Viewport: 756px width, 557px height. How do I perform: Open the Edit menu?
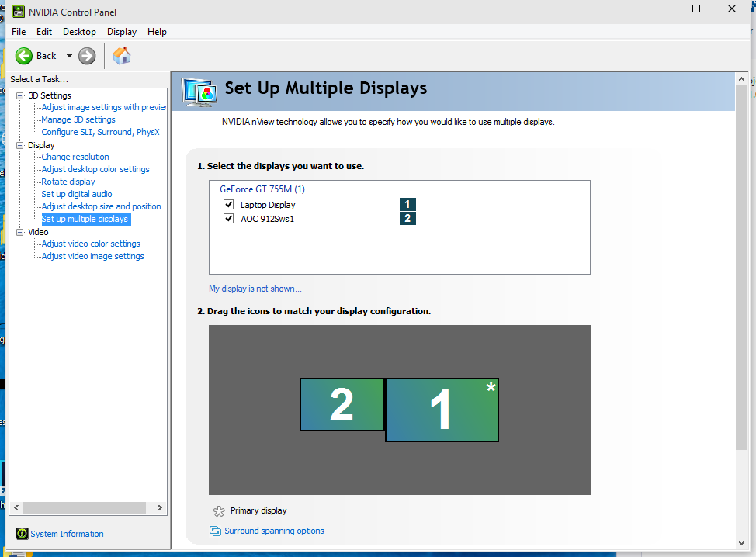pos(44,32)
